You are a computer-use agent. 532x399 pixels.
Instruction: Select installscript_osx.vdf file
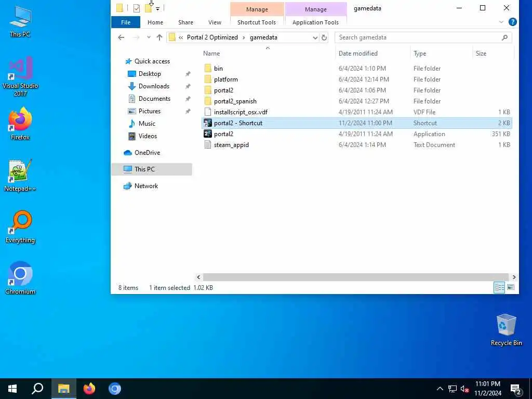click(240, 112)
